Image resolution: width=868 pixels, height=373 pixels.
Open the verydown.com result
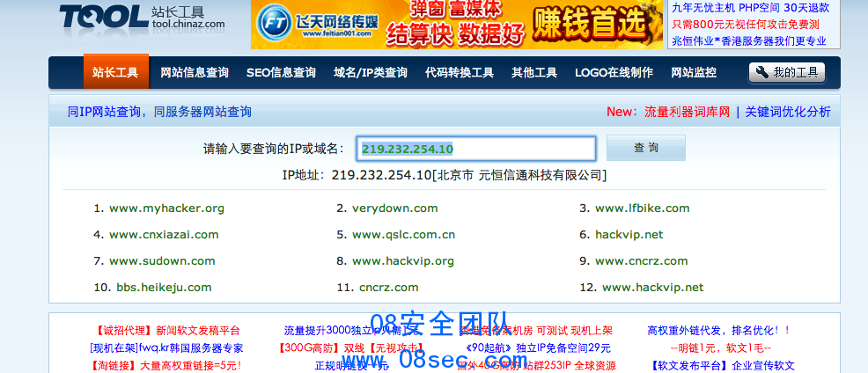click(x=394, y=208)
